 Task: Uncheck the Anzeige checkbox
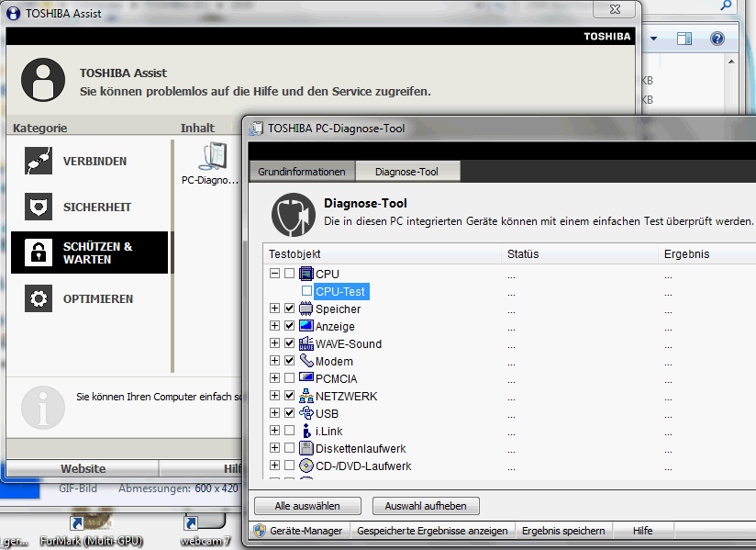pyautogui.click(x=289, y=326)
